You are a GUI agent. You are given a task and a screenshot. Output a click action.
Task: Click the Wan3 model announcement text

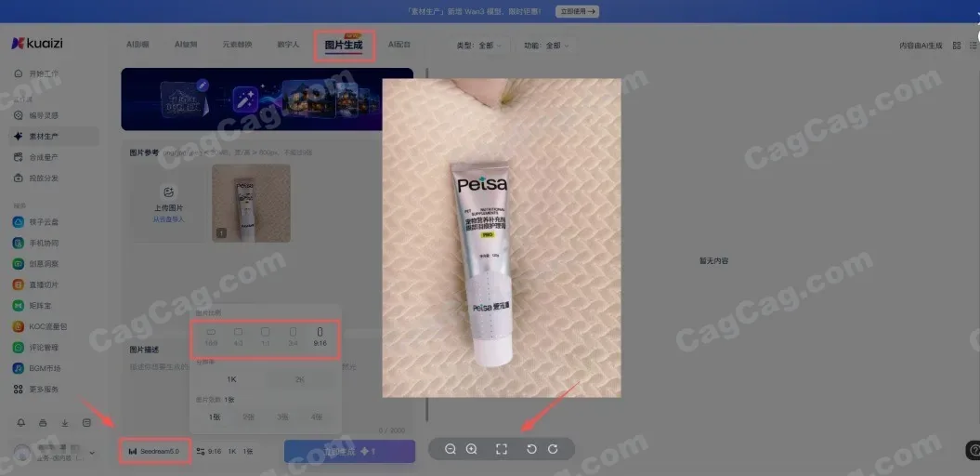coord(473,11)
